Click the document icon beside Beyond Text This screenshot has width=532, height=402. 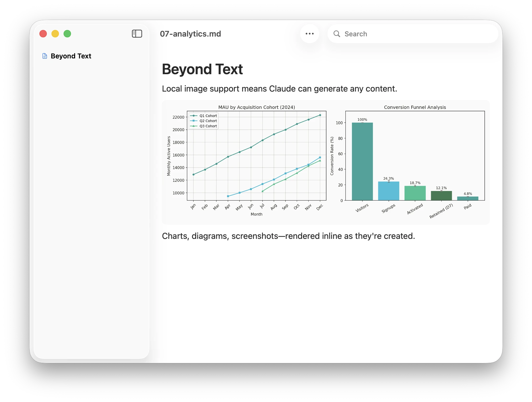tap(45, 56)
